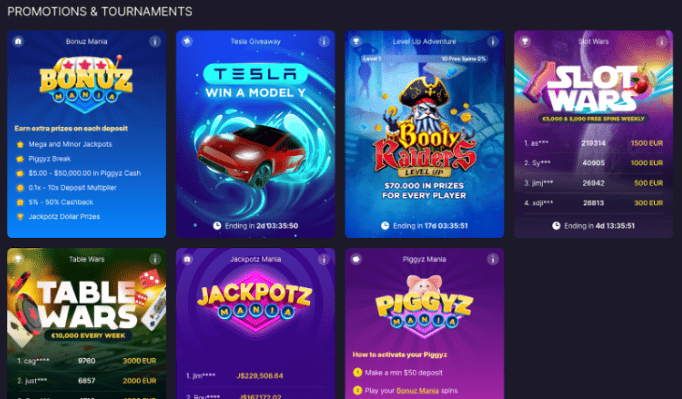The width and height of the screenshot is (682, 399).
Task: Click the Jackpotz Mania logo
Action: pos(255,301)
